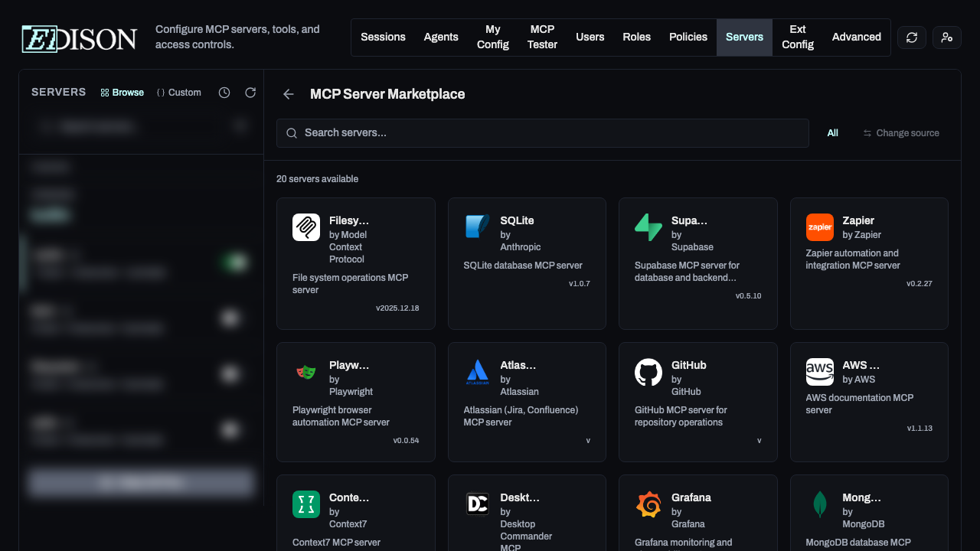980x551 pixels.
Task: Click the sync icon in top right header
Action: point(912,37)
